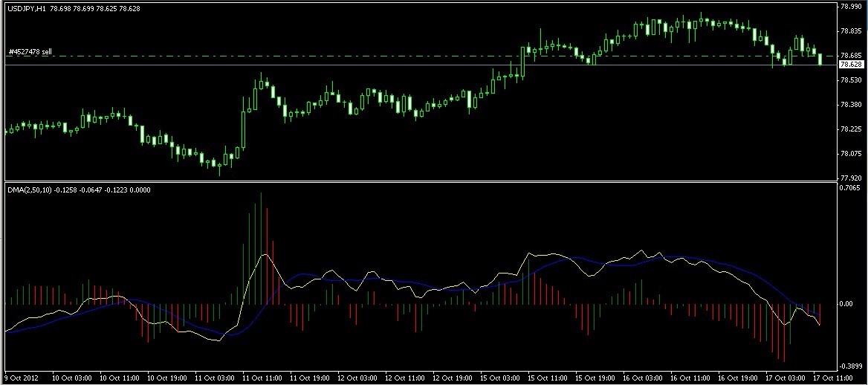Screen dimensions: 868x385
Task: Click the divider between chart and indicator
Action: pyautogui.click(x=421, y=181)
